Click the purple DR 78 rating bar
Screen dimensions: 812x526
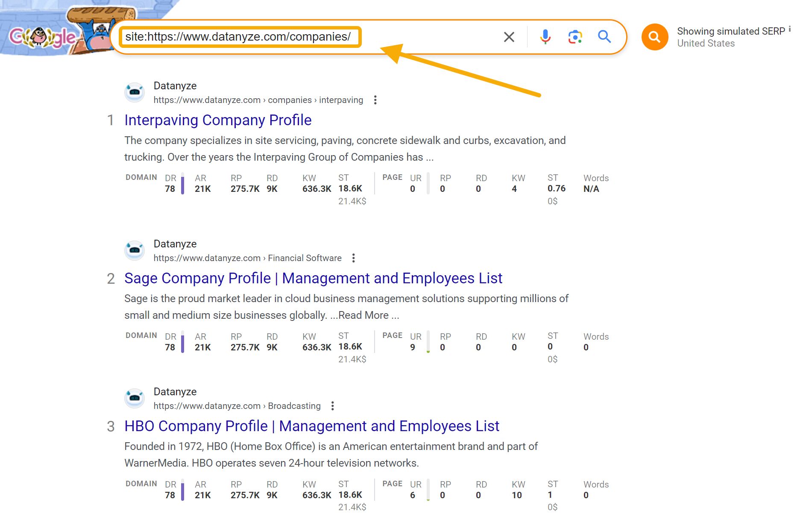(183, 184)
